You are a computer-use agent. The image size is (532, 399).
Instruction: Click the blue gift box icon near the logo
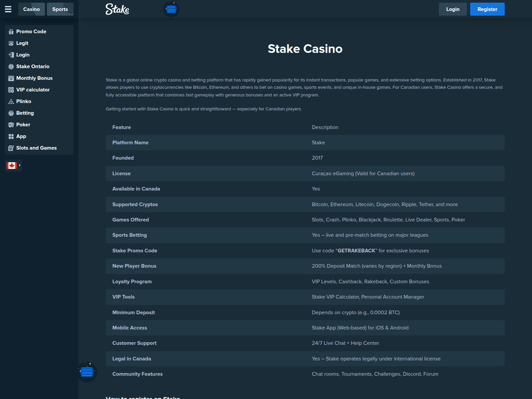point(171,9)
